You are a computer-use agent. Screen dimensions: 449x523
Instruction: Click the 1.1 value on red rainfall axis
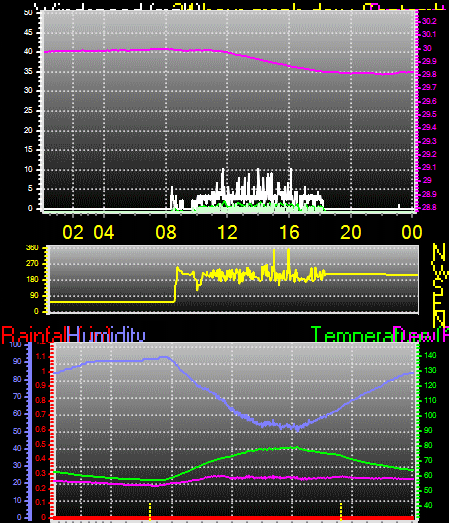tap(41, 357)
